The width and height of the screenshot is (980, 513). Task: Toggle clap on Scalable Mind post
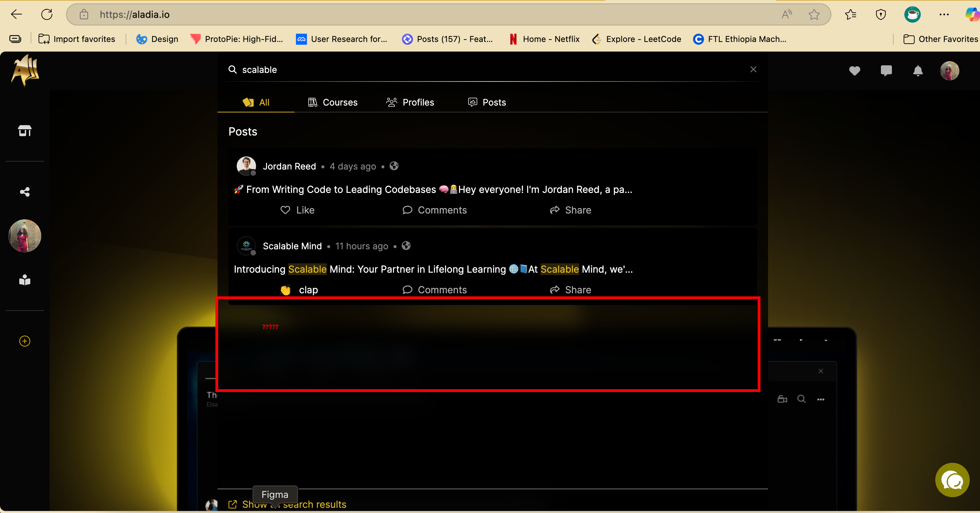tap(299, 290)
